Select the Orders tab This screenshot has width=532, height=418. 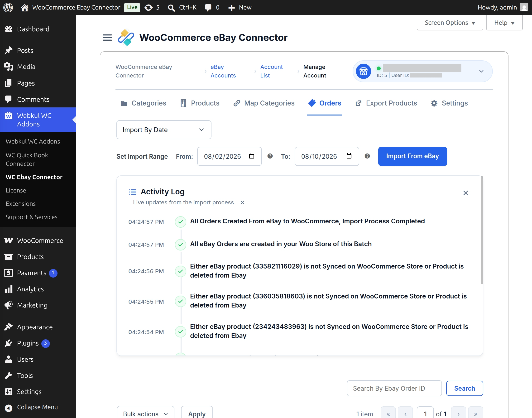(x=325, y=103)
